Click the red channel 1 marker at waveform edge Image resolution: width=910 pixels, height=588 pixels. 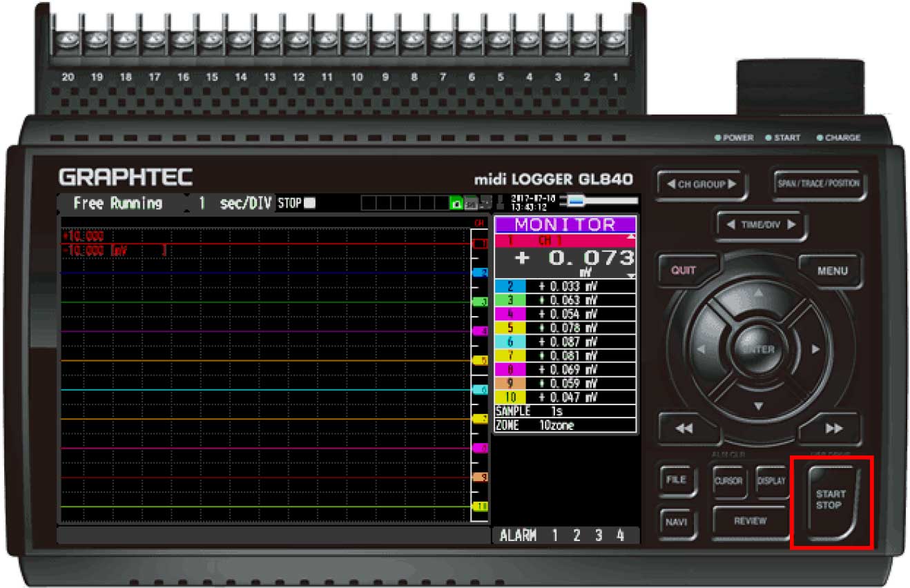[x=480, y=243]
